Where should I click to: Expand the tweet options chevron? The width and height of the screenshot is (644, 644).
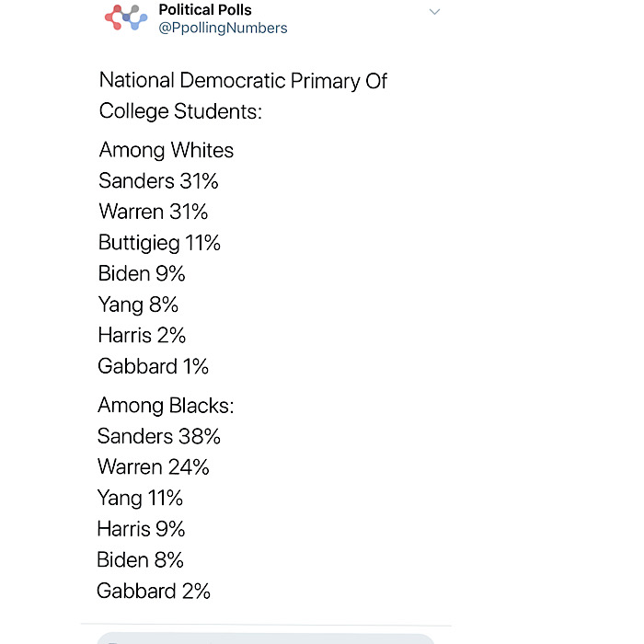[x=434, y=11]
